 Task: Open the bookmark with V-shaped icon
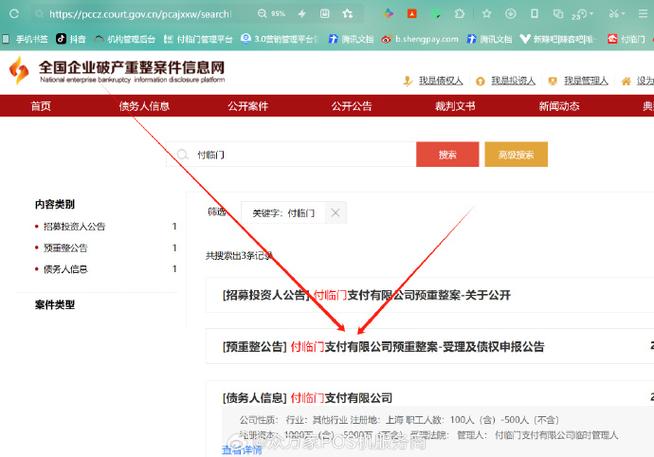pyautogui.click(x=557, y=39)
